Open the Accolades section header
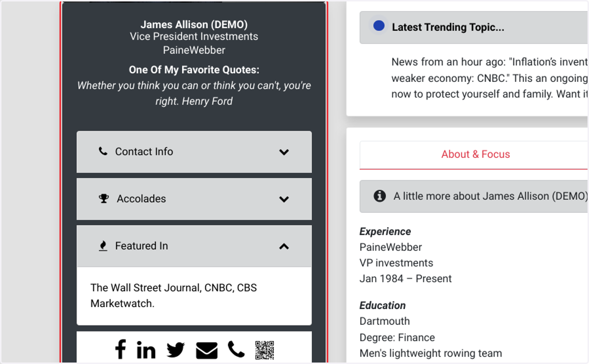This screenshot has width=589, height=364. click(194, 199)
